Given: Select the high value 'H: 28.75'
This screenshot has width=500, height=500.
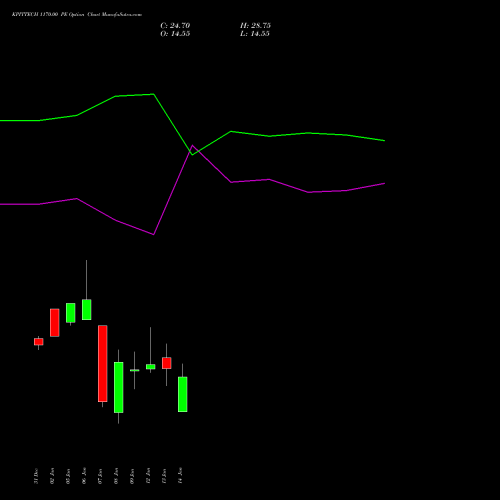Looking at the screenshot, I should point(255,26).
